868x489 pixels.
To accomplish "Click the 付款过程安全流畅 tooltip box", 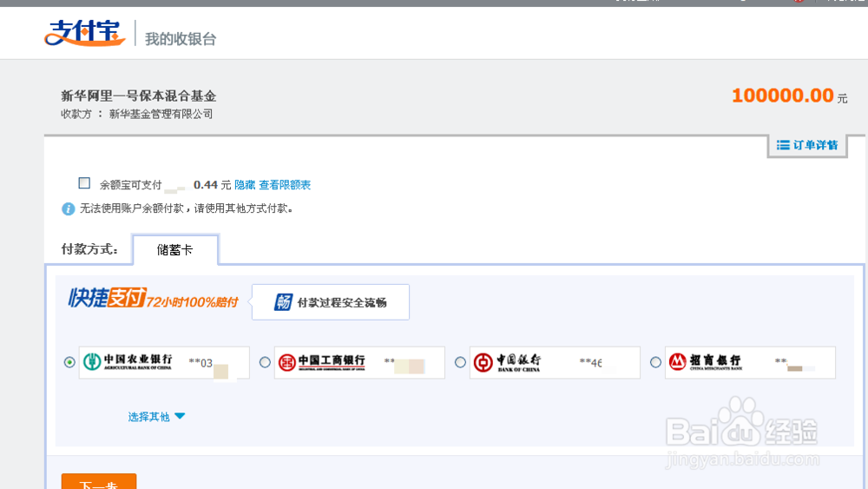I will click(x=331, y=302).
